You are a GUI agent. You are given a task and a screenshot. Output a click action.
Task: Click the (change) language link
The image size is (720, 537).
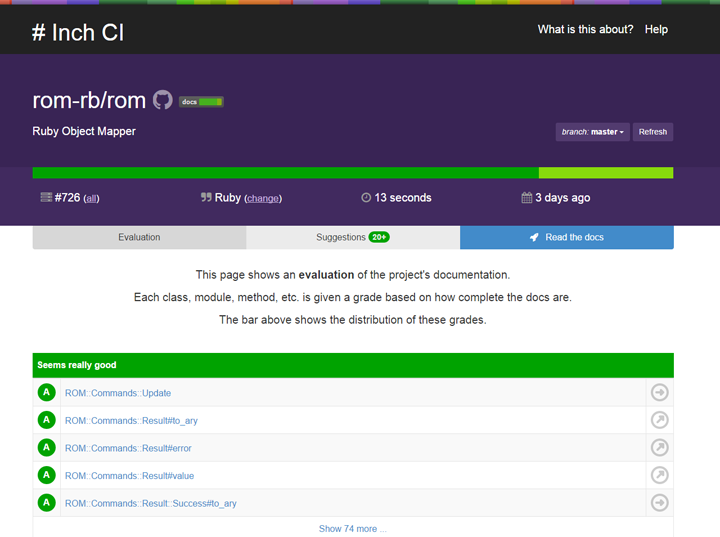point(263,198)
